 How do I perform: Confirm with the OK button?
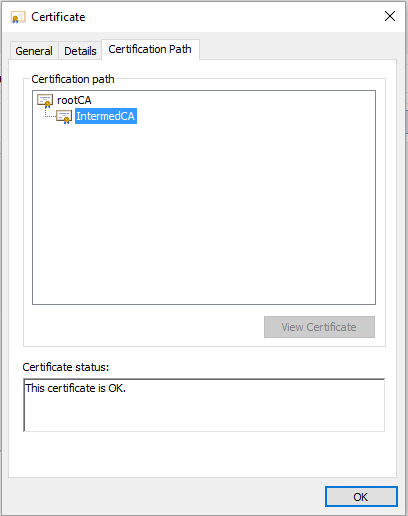pyautogui.click(x=361, y=497)
